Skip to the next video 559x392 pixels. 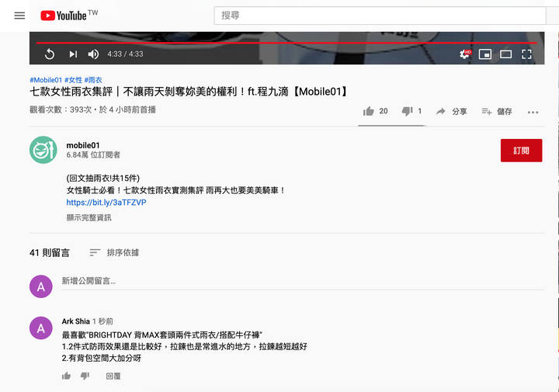click(73, 54)
